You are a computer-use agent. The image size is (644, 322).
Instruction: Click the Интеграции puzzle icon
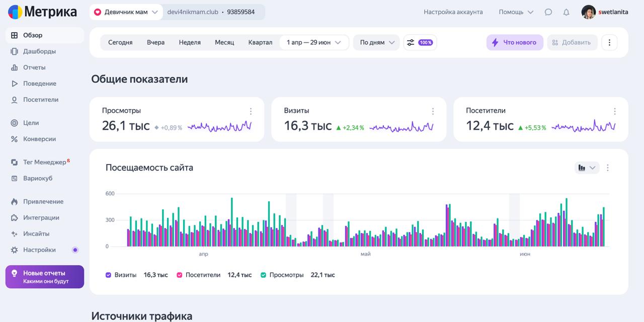[14, 218]
